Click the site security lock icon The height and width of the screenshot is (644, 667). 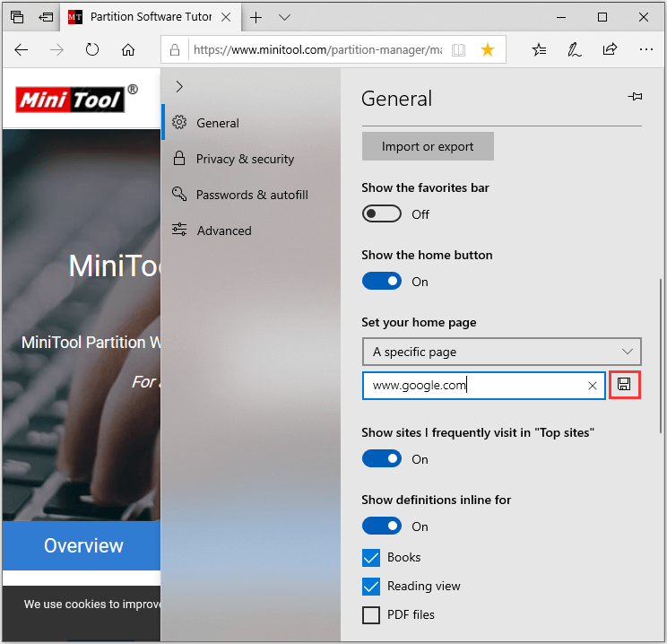pyautogui.click(x=175, y=50)
